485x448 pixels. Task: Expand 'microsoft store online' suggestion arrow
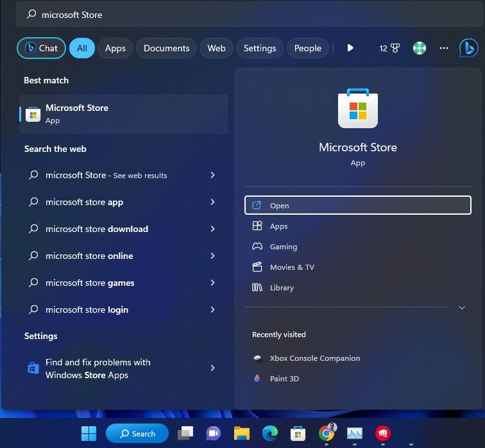click(212, 256)
